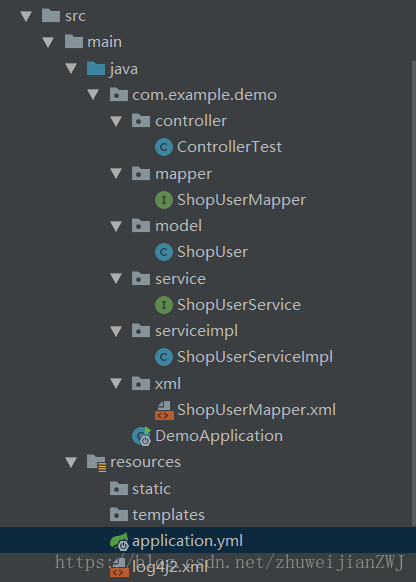Select the serviceimpl package label
The image size is (416, 582).
click(x=196, y=331)
